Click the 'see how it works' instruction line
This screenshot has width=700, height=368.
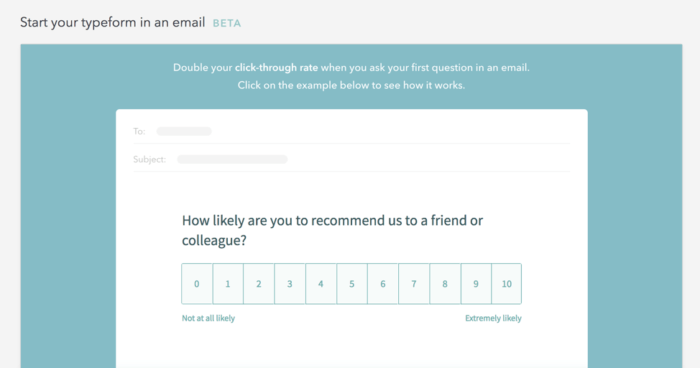coord(351,85)
